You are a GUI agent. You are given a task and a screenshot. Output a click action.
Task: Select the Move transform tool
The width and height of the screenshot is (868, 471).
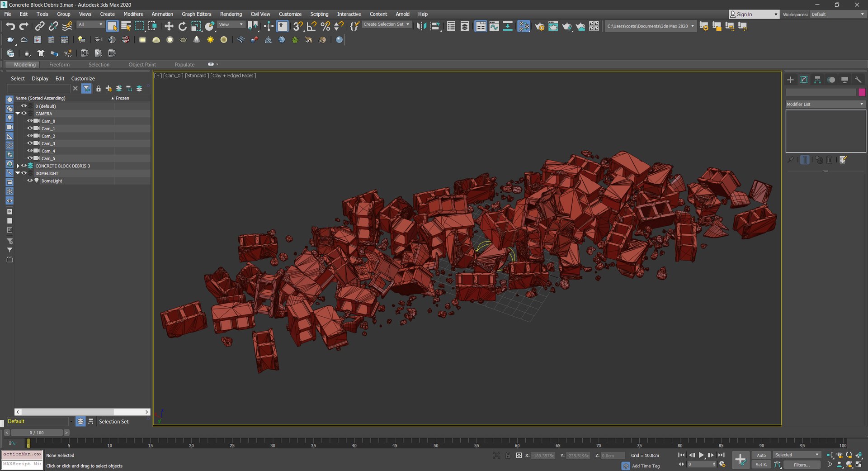tap(169, 26)
